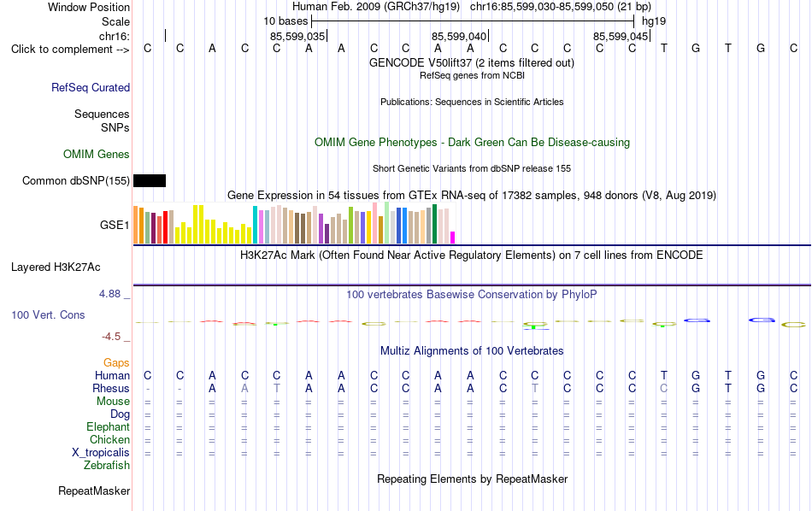The height and width of the screenshot is (511, 812).
Task: Click the 'Human Feb. 2009 (GRCh37/hg19)' assembly text
Action: pos(376,7)
